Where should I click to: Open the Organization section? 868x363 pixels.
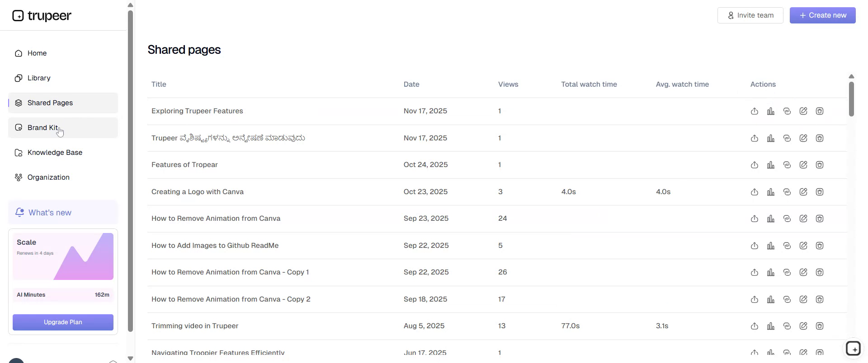[63, 177]
